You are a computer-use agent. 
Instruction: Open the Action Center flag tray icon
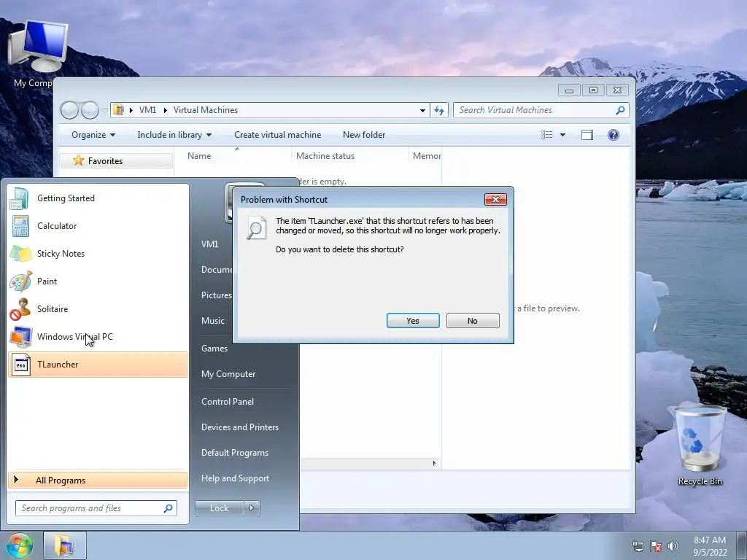(x=656, y=546)
